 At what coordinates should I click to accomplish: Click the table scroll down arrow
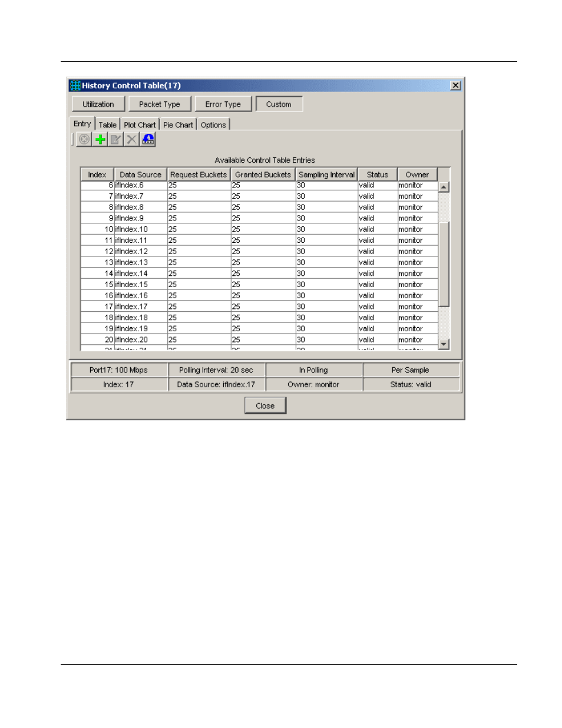coord(444,344)
